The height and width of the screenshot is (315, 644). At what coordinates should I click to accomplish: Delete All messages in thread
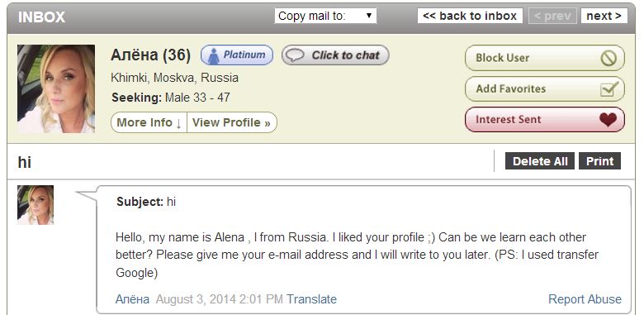(x=540, y=161)
